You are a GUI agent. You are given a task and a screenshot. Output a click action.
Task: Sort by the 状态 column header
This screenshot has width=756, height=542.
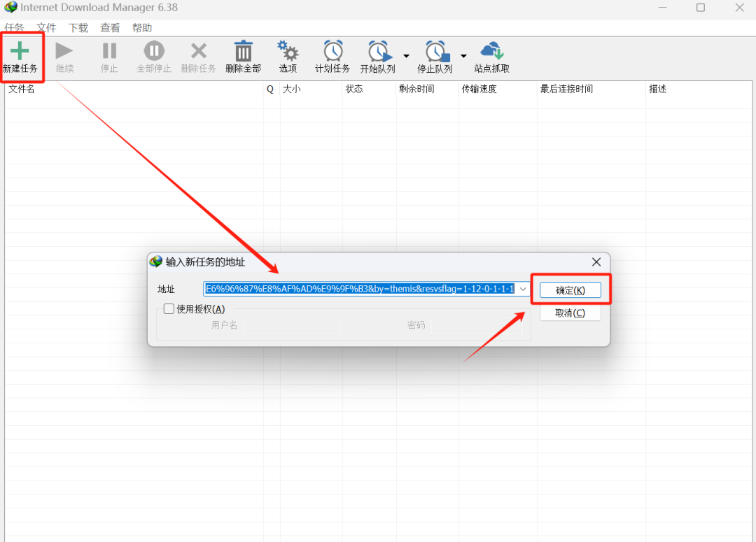point(370,89)
